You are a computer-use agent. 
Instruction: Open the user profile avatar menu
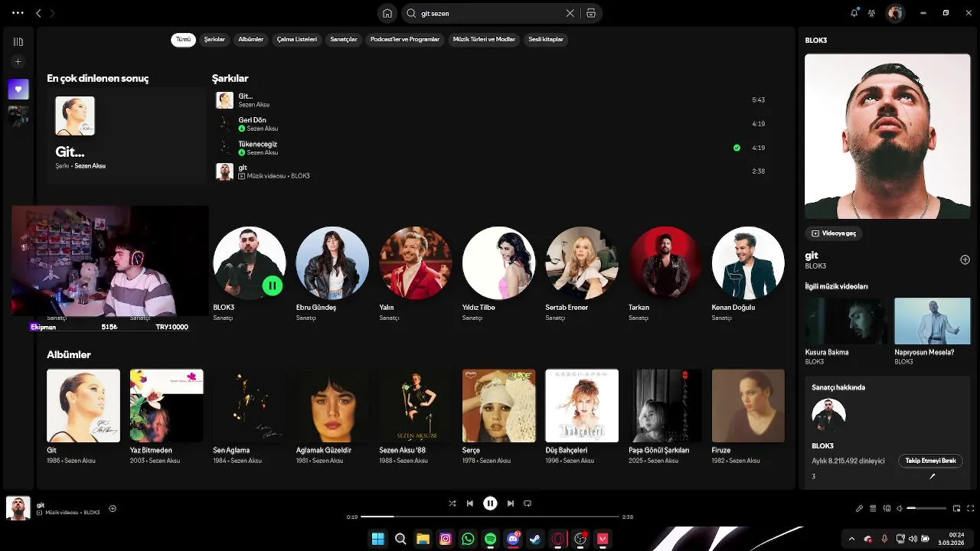point(895,13)
